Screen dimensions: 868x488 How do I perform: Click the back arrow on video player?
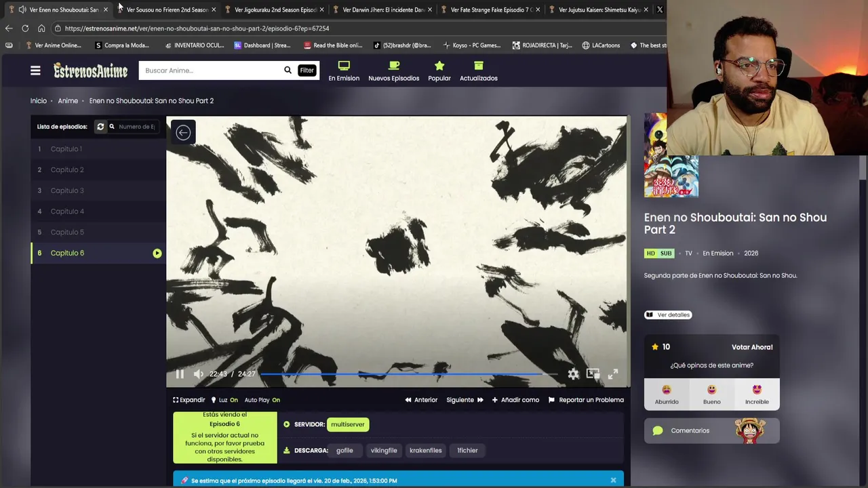pos(183,133)
